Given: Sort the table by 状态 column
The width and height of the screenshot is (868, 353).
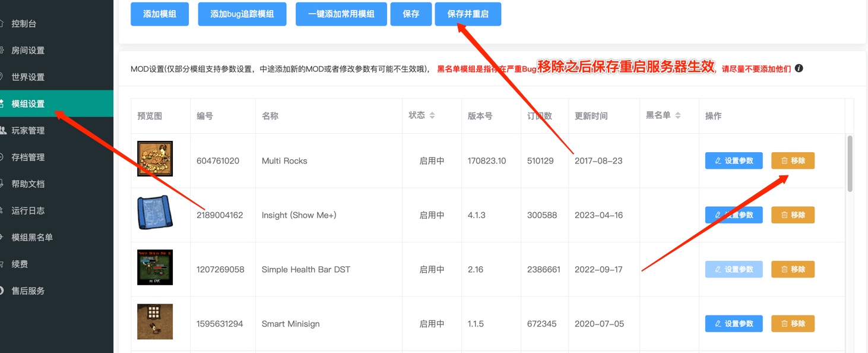Looking at the screenshot, I should click(432, 115).
